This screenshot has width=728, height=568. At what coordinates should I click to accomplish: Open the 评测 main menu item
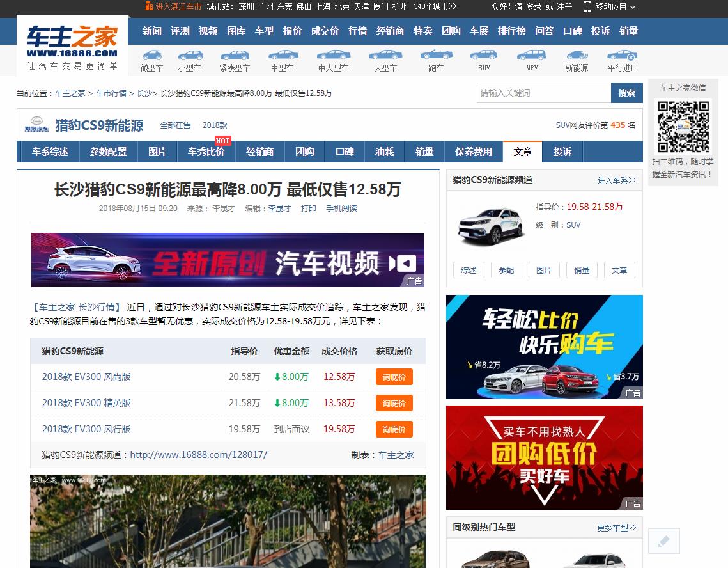coord(180,31)
